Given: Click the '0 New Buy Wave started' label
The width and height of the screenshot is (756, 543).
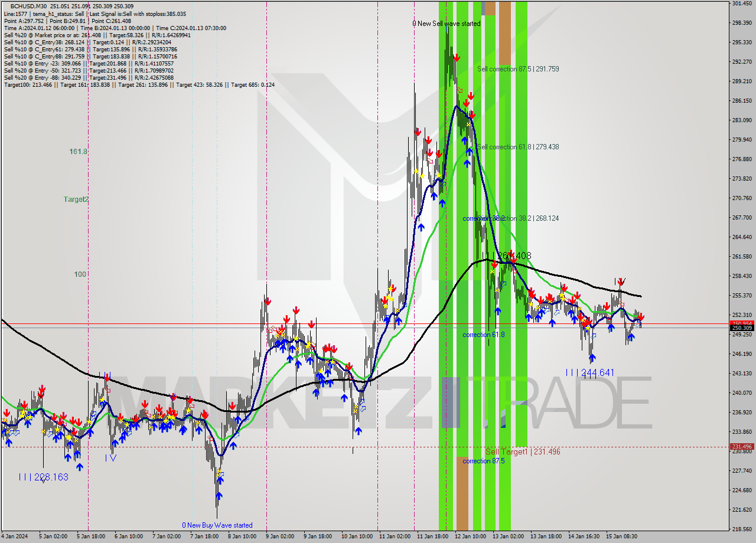Looking at the screenshot, I should point(217,525).
